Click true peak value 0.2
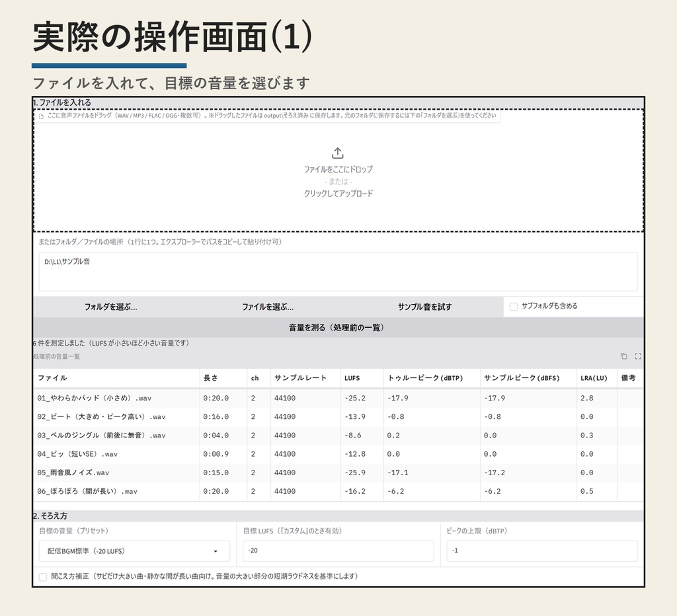The width and height of the screenshot is (677, 616). [x=393, y=435]
